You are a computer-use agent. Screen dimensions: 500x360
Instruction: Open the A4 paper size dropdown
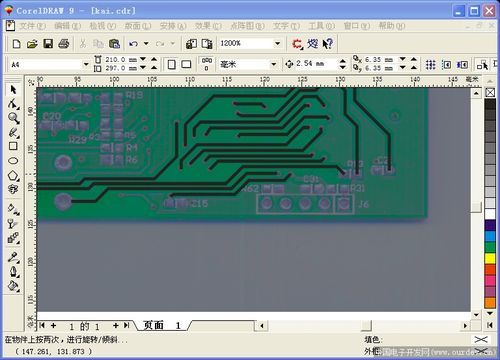coord(86,64)
